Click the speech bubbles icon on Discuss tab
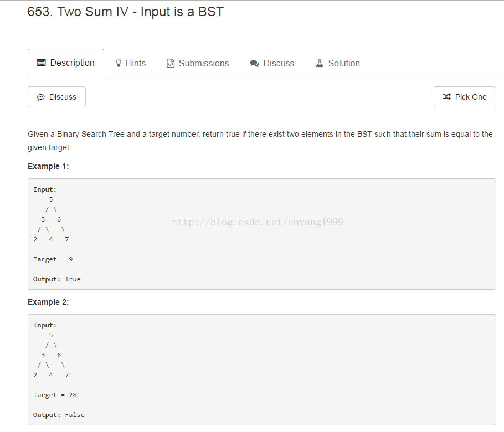504x432 pixels. pyautogui.click(x=255, y=64)
